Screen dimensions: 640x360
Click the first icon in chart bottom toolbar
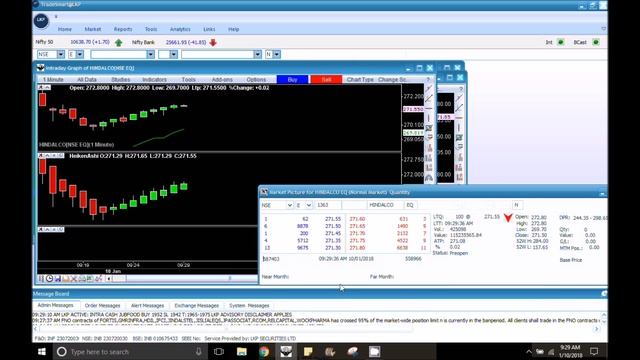41,278
